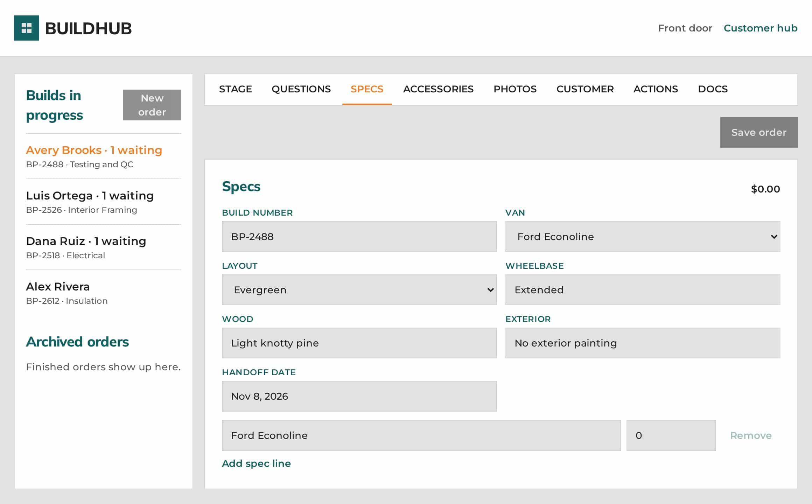Click the spec line price field
The image size is (812, 504).
coord(671,435)
